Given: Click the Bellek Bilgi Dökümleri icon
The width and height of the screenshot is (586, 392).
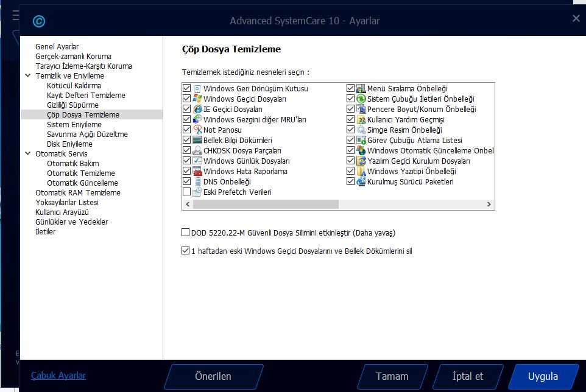Looking at the screenshot, I should 197,140.
